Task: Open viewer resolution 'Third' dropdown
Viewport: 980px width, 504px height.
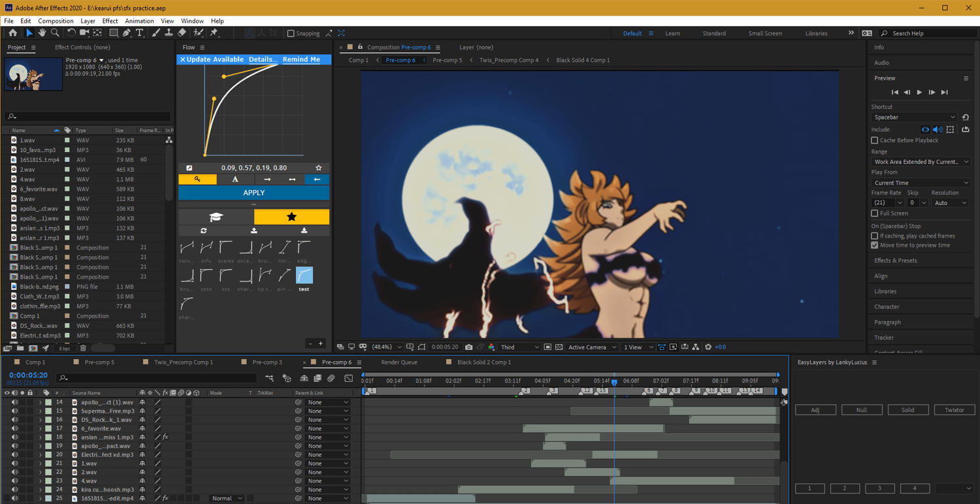Action: (520, 347)
